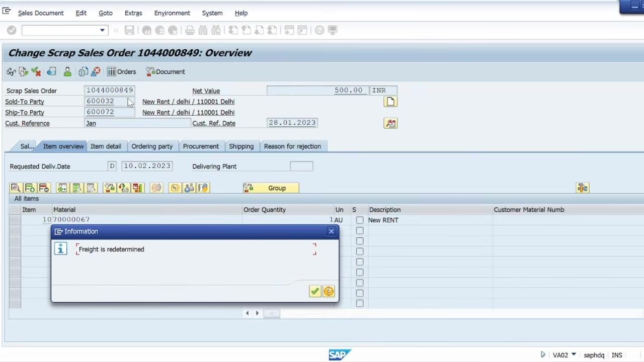
Task: Tick the S checkbox in the third item row
Action: tap(359, 241)
